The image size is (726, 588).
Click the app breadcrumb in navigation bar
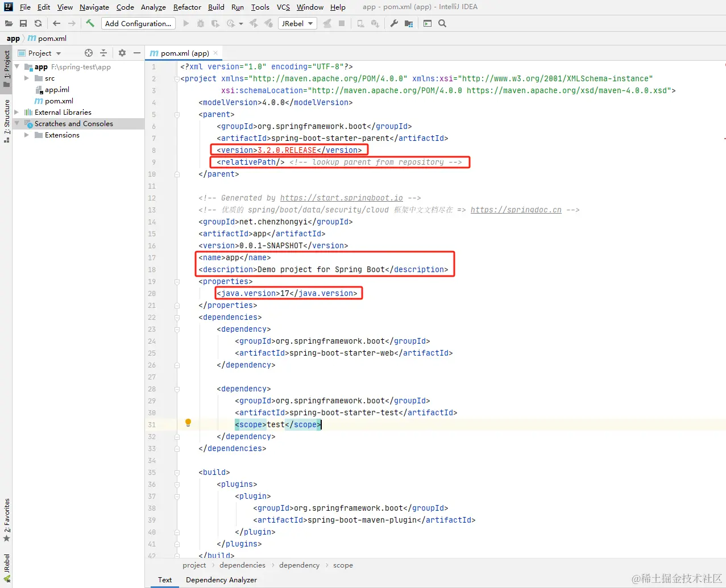[13, 38]
